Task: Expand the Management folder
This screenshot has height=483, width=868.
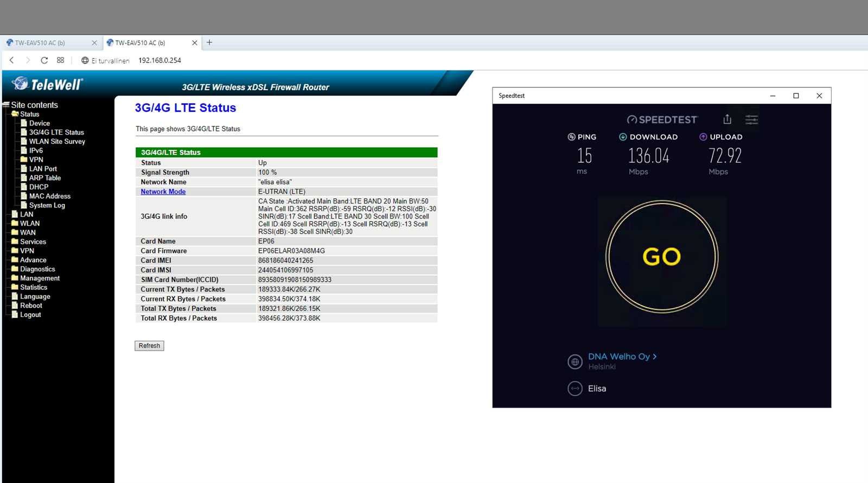Action: tap(40, 278)
